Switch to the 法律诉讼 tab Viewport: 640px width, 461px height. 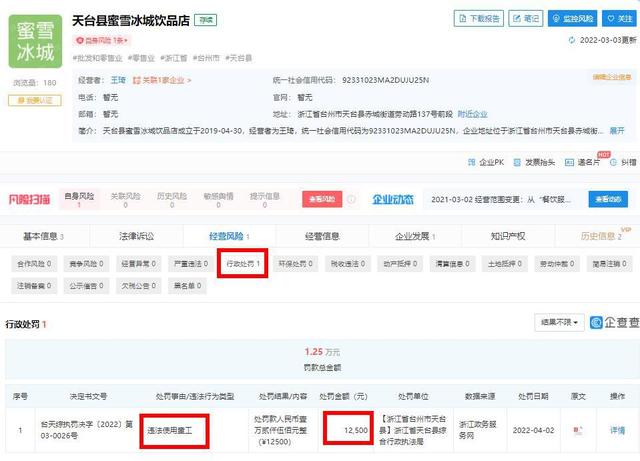pyautogui.click(x=137, y=236)
